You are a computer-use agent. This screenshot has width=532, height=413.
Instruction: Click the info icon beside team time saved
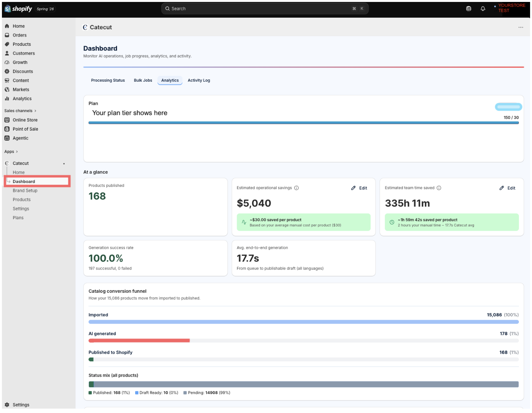tap(439, 188)
